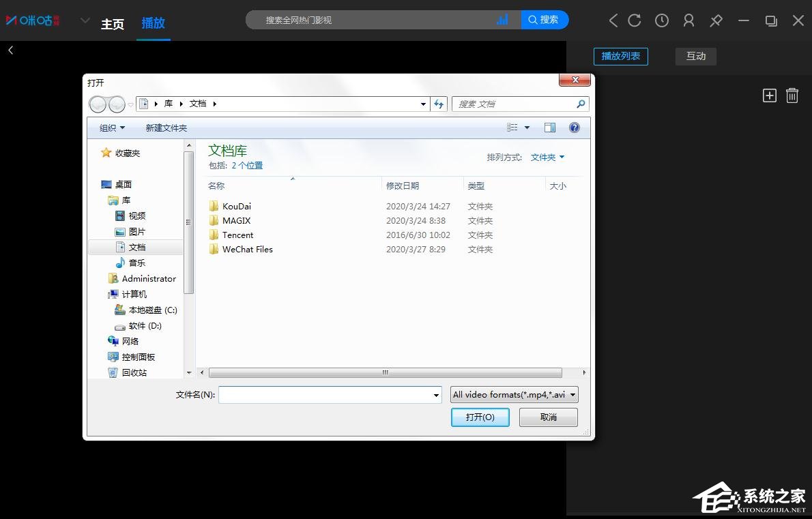
Task: Switch to the 主页 tab
Action: click(x=113, y=24)
